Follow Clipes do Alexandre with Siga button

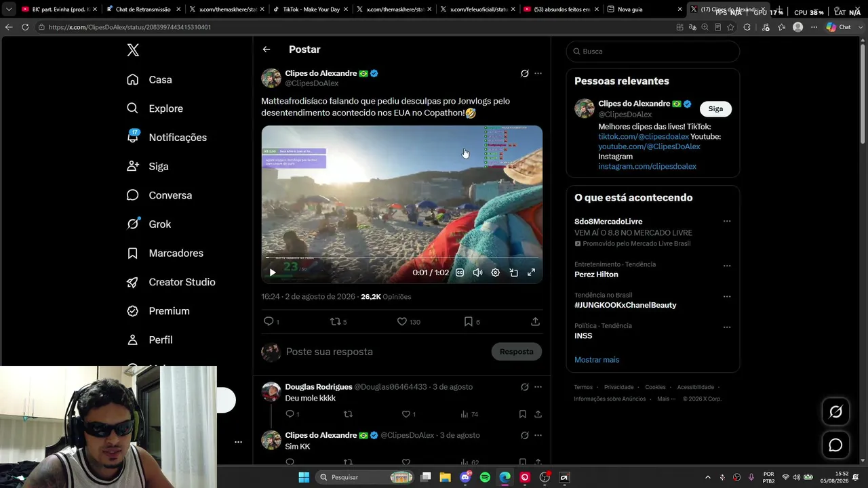pyautogui.click(x=715, y=108)
